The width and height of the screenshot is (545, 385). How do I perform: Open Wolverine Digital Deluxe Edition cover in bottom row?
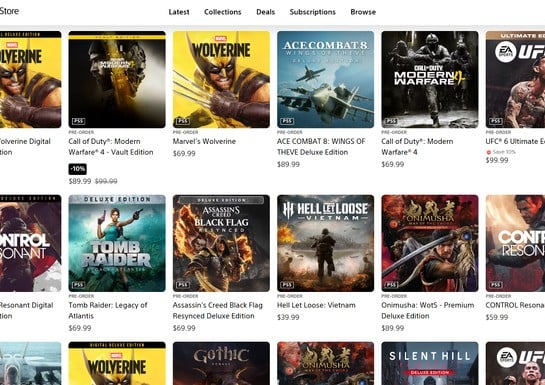point(117,363)
